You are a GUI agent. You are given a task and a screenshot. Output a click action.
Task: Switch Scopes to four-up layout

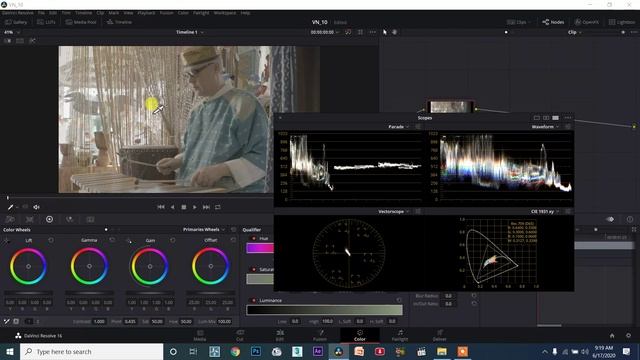(556, 118)
